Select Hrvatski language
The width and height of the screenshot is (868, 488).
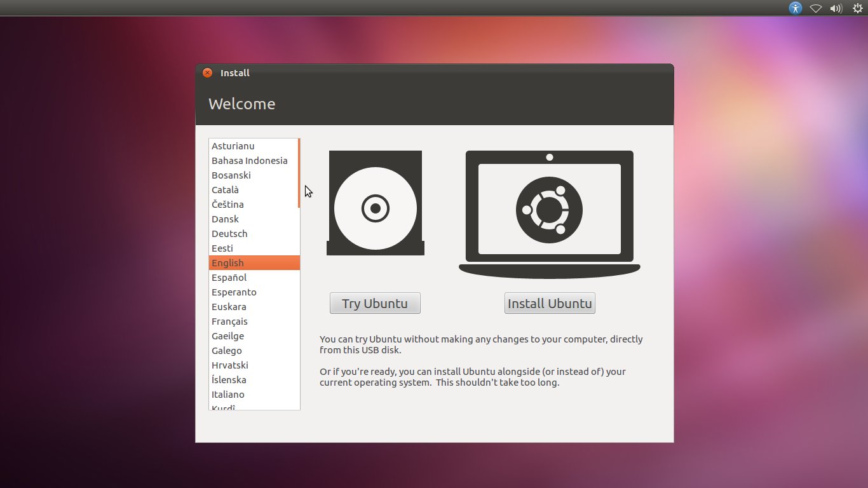[x=254, y=365]
